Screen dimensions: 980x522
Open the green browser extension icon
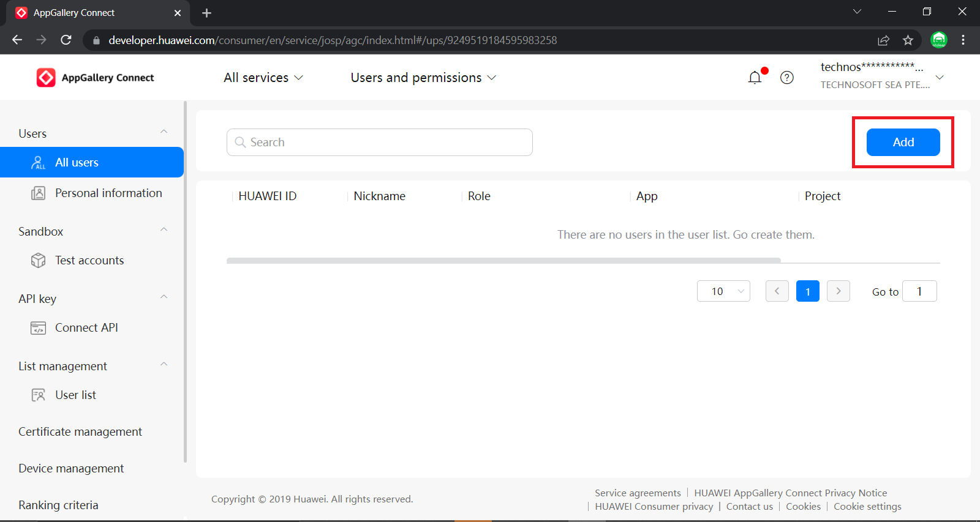pyautogui.click(x=938, y=40)
